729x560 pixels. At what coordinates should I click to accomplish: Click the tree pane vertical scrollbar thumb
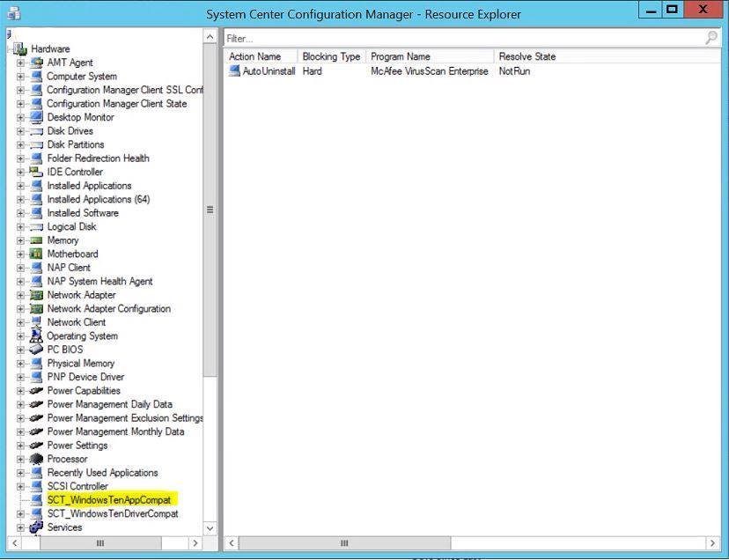click(x=210, y=210)
